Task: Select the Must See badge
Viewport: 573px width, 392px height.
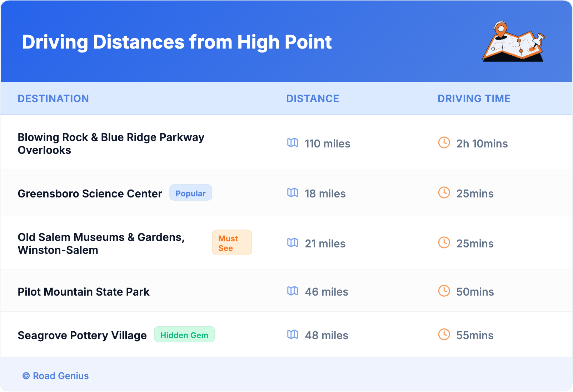Action: point(232,243)
